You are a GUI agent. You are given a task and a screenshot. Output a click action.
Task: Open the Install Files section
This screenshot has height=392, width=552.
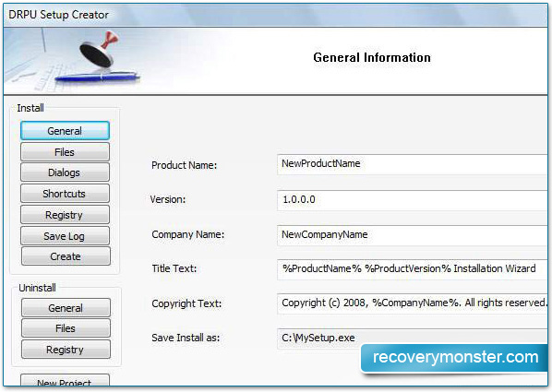click(x=65, y=151)
